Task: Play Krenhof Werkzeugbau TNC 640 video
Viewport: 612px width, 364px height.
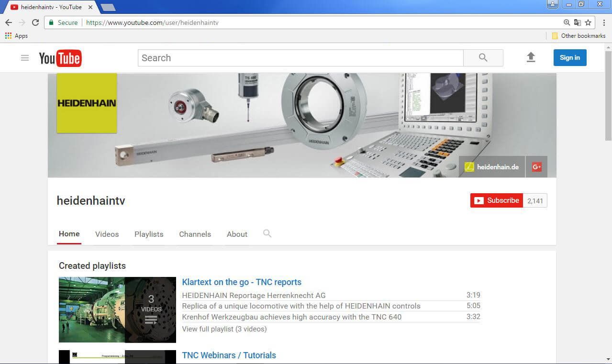Action: click(292, 317)
